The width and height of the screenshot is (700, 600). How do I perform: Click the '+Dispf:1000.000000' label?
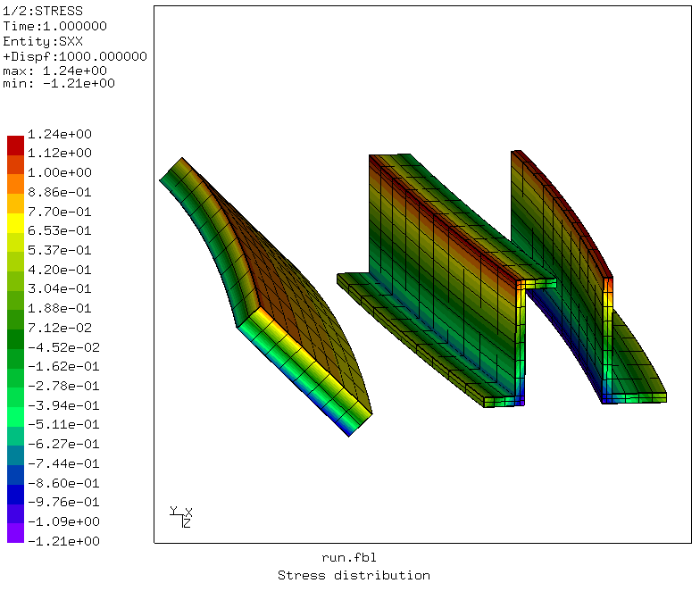75,56
